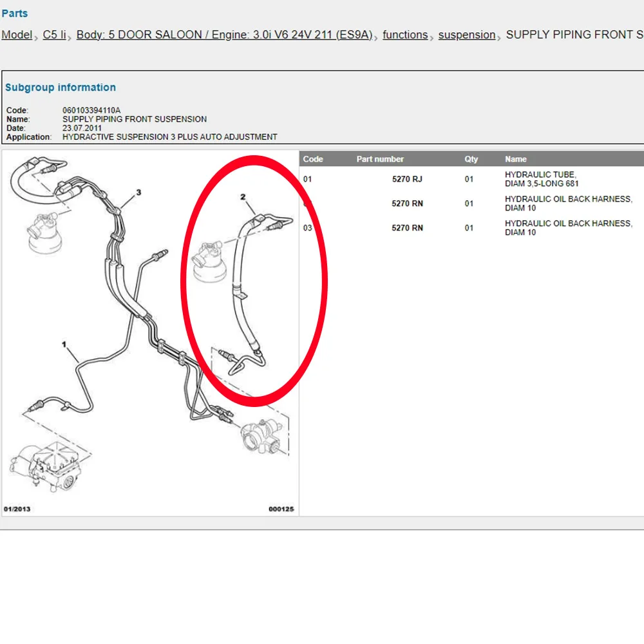Screen dimensions: 644x644
Task: Select part number 5270 RJ
Action: (x=407, y=179)
